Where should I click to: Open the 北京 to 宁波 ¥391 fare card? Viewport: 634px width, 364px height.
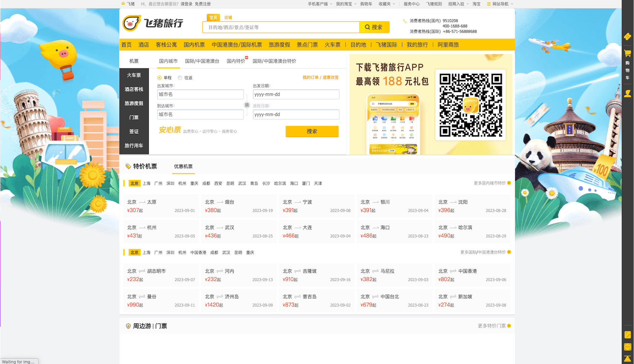coord(317,206)
